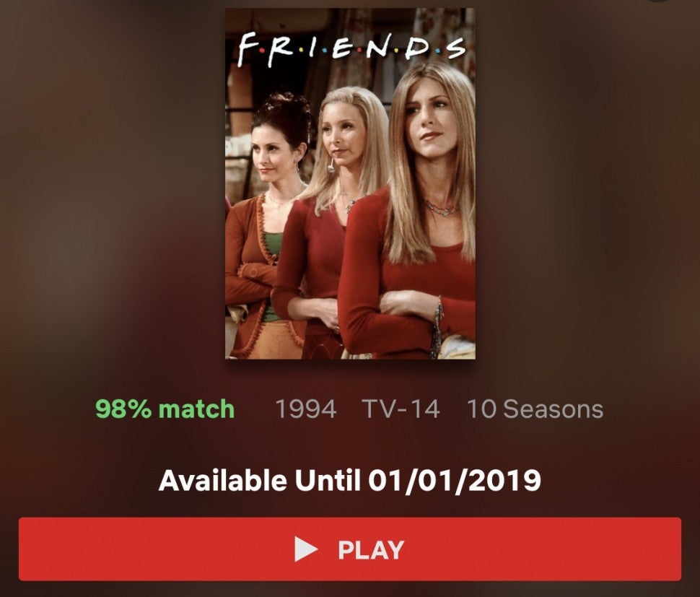The image size is (700, 597).
Task: Tap the TV-14 maturity rating
Action: pos(401,409)
